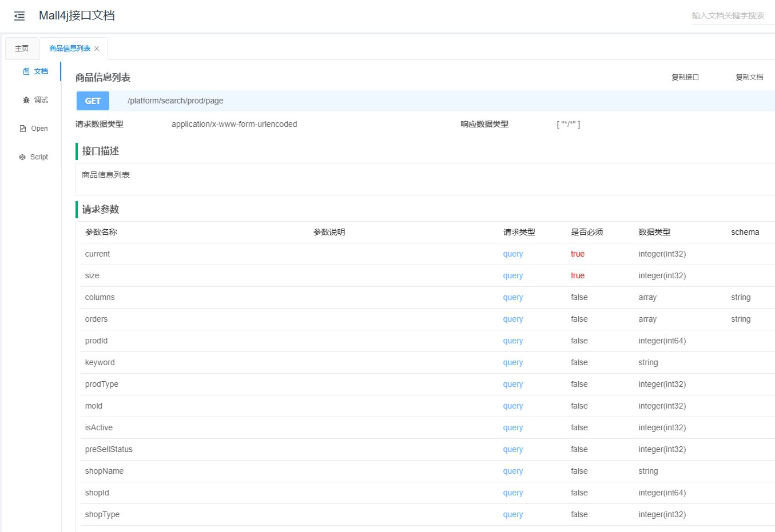Click the 文档 document icon in side panel
Screen dimensions: 775x532
coord(26,71)
